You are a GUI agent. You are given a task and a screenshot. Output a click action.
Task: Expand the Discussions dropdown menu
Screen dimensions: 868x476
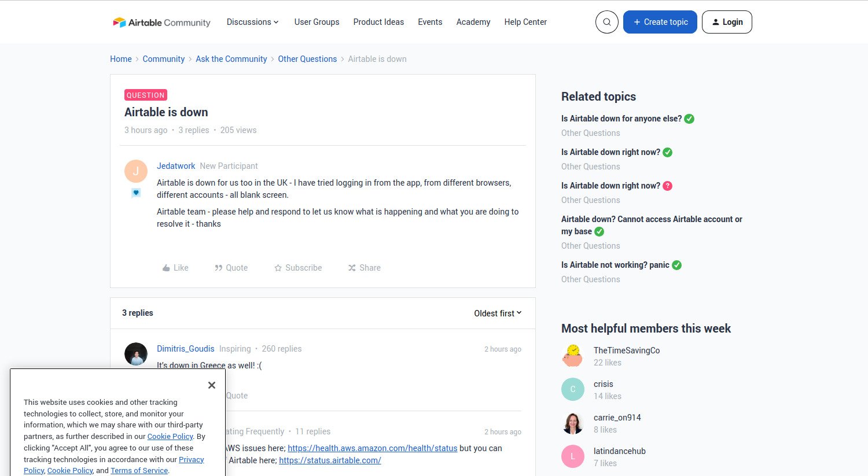[x=252, y=22]
